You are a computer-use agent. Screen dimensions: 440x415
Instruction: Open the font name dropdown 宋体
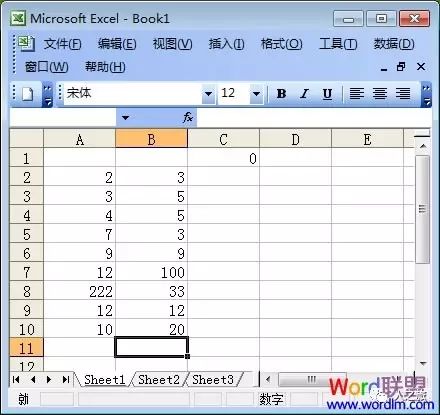point(208,94)
